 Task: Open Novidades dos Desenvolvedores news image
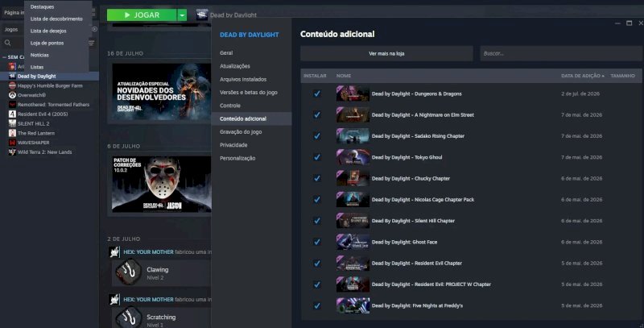[162, 92]
